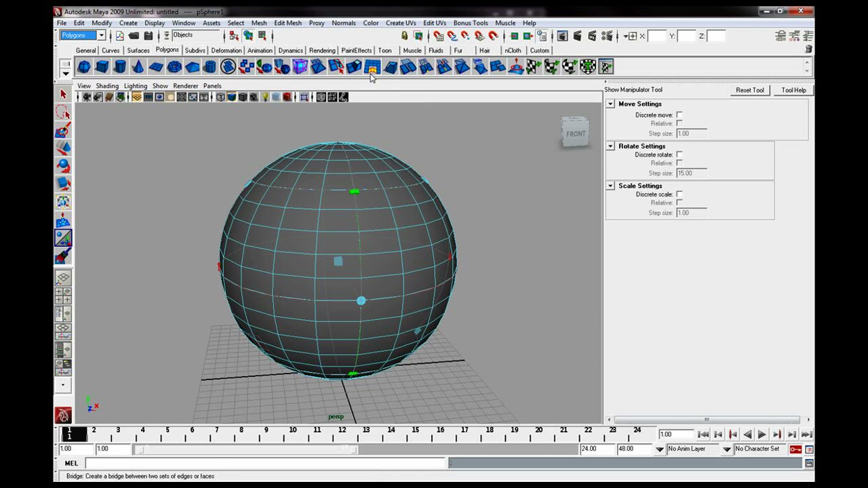Select the Universal Manipulator tool
This screenshot has width=868, height=488.
[x=63, y=202]
